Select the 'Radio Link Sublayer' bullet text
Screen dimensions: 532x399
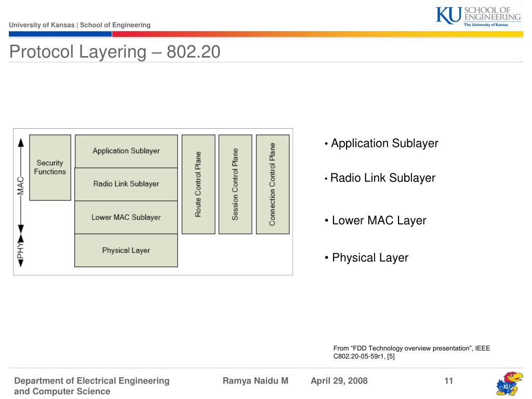383,178
